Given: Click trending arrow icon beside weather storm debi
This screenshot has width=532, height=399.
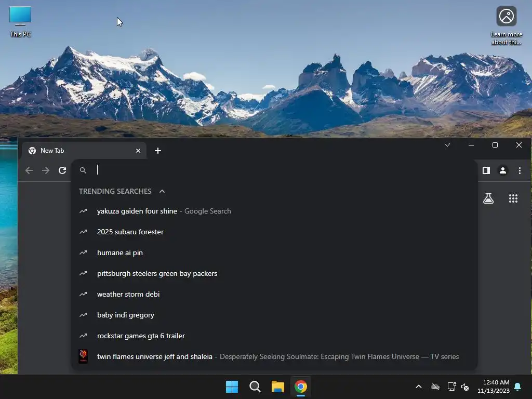Looking at the screenshot, I should click(83, 294).
